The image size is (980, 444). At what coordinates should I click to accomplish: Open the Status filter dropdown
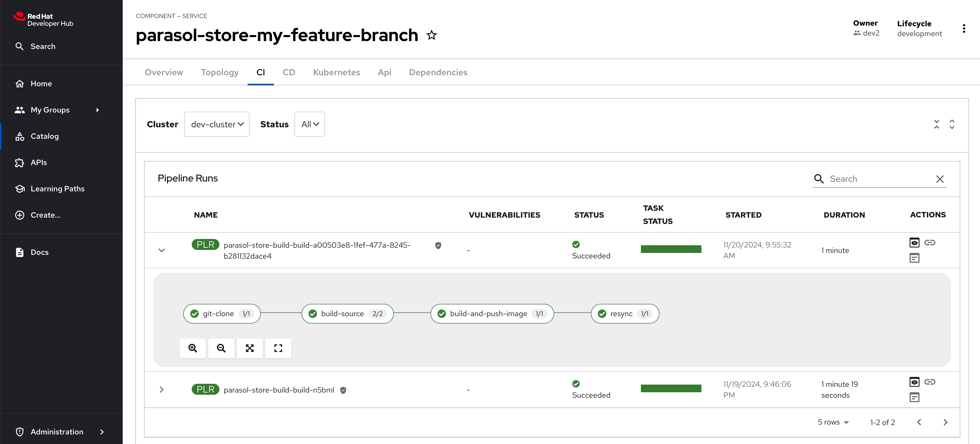pyautogui.click(x=309, y=124)
